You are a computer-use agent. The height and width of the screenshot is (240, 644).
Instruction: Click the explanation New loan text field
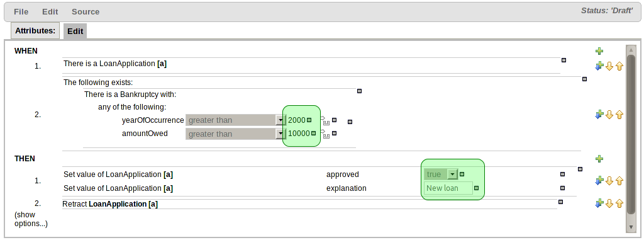tap(448, 188)
